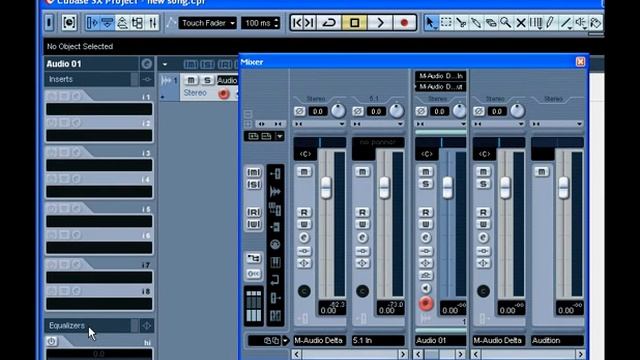Image resolution: width=640 pixels, height=360 pixels.
Task: Go to previous marker in transport
Action: tap(297, 23)
